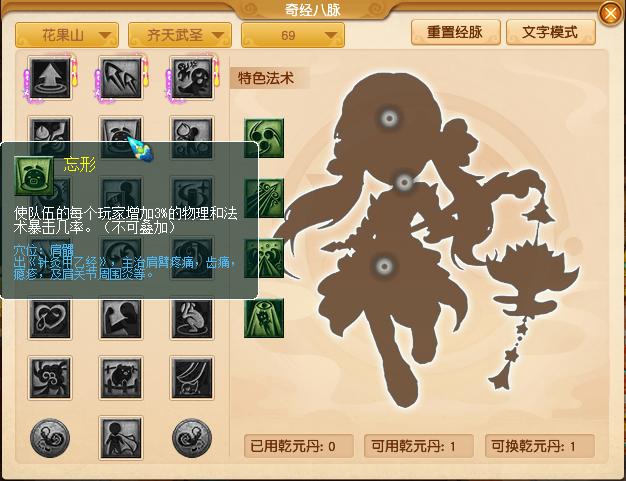Open the level 69 dropdown
This screenshot has width=626, height=481.
coord(293,35)
